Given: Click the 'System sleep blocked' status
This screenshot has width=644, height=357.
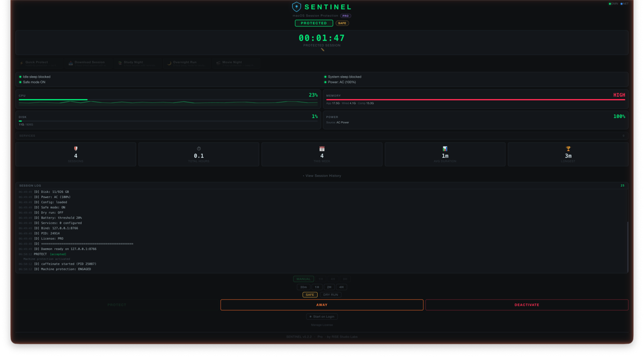Looking at the screenshot, I should 342,77.
